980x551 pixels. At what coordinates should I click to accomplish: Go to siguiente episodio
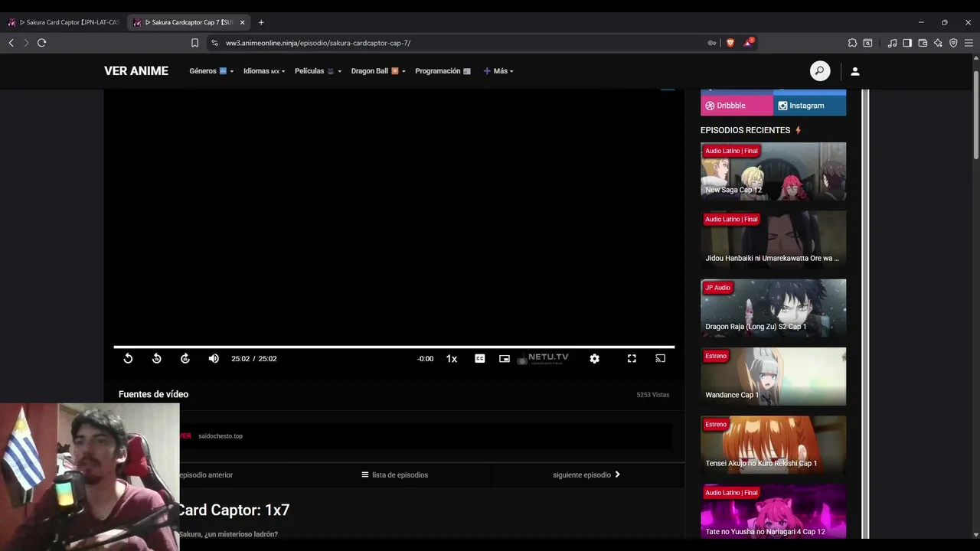586,475
